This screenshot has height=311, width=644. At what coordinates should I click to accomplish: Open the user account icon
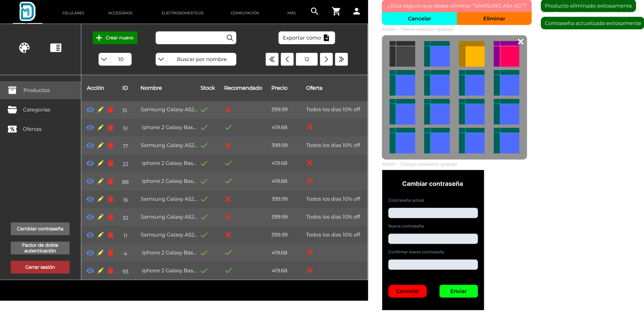coord(357,12)
